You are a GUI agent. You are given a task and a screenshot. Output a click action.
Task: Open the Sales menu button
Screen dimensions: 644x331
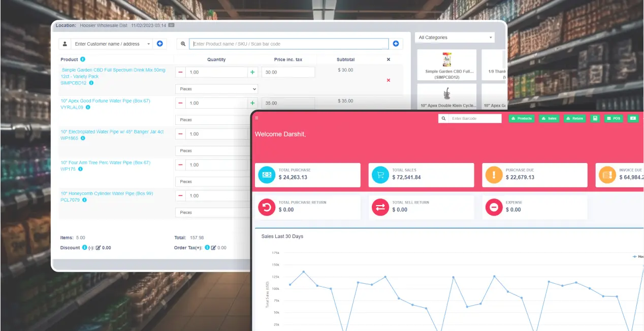549,118
